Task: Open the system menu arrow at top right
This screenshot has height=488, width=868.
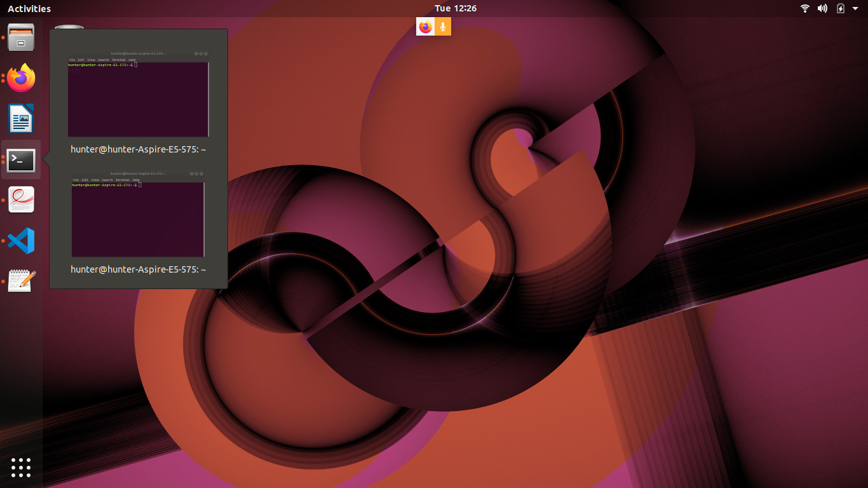Action: pyautogui.click(x=855, y=8)
